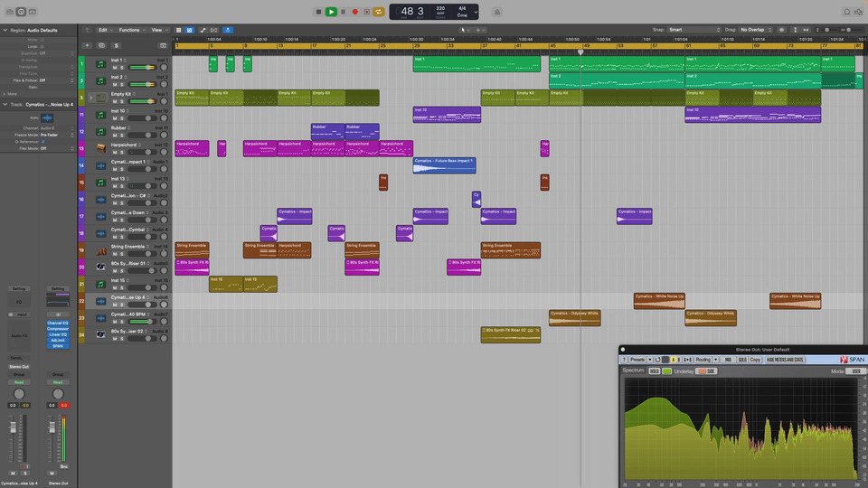This screenshot has width=868, height=488.
Task: Adjust the Empty Kit track volume slider
Action: [142, 101]
